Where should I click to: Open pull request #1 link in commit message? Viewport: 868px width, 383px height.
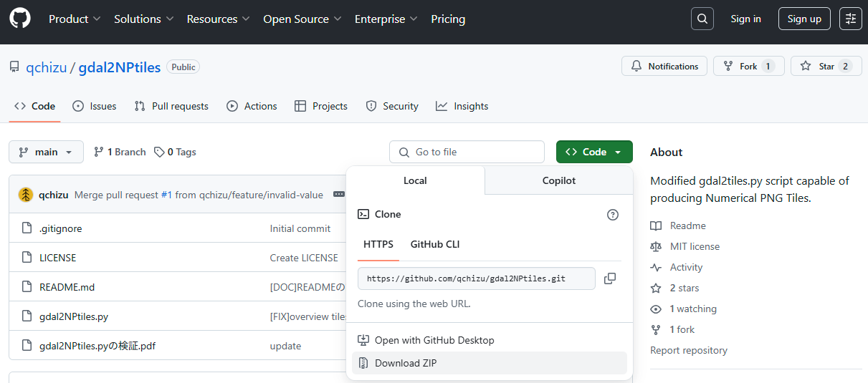[166, 195]
